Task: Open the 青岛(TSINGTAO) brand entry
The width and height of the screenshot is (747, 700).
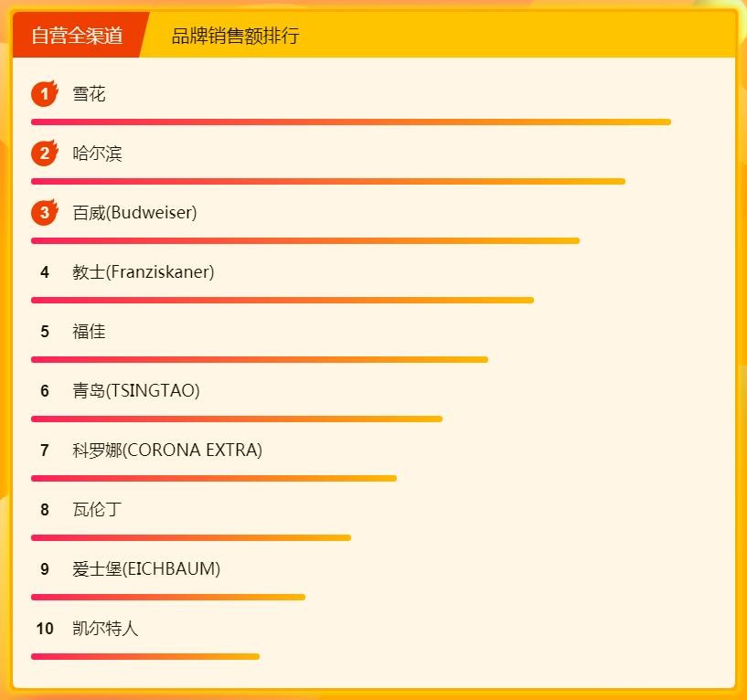Action: (136, 391)
